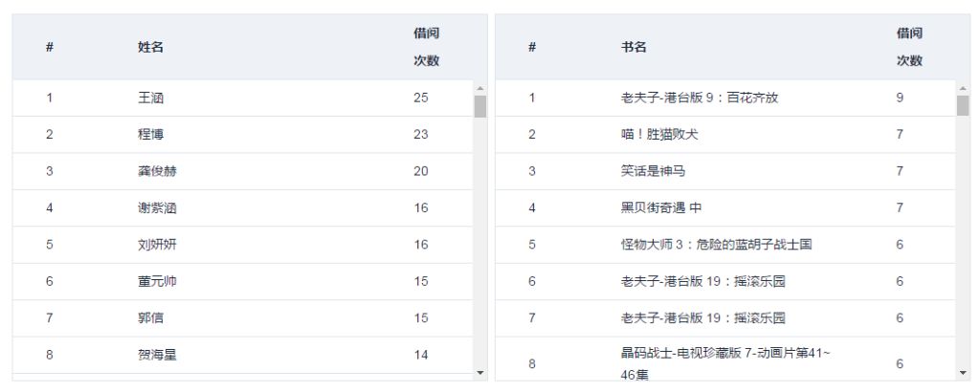
Task: Select the 姓名 column header
Action: pyautogui.click(x=150, y=47)
